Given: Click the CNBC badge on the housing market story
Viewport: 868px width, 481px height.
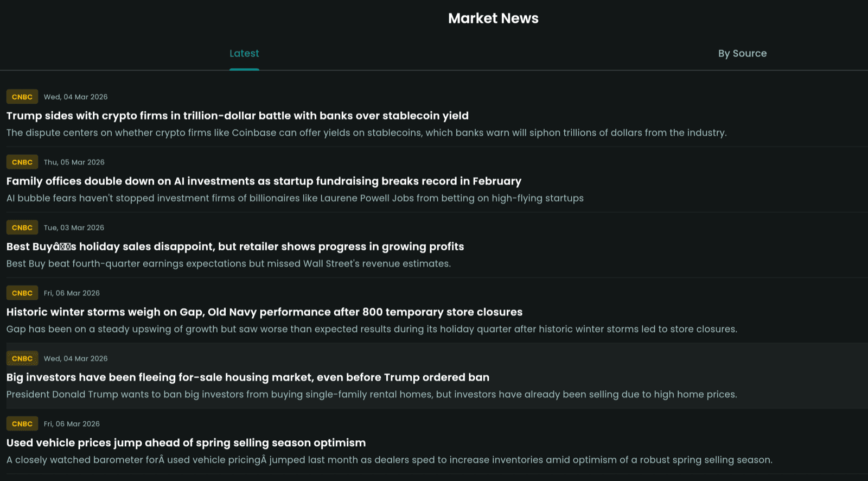Looking at the screenshot, I should [x=22, y=358].
